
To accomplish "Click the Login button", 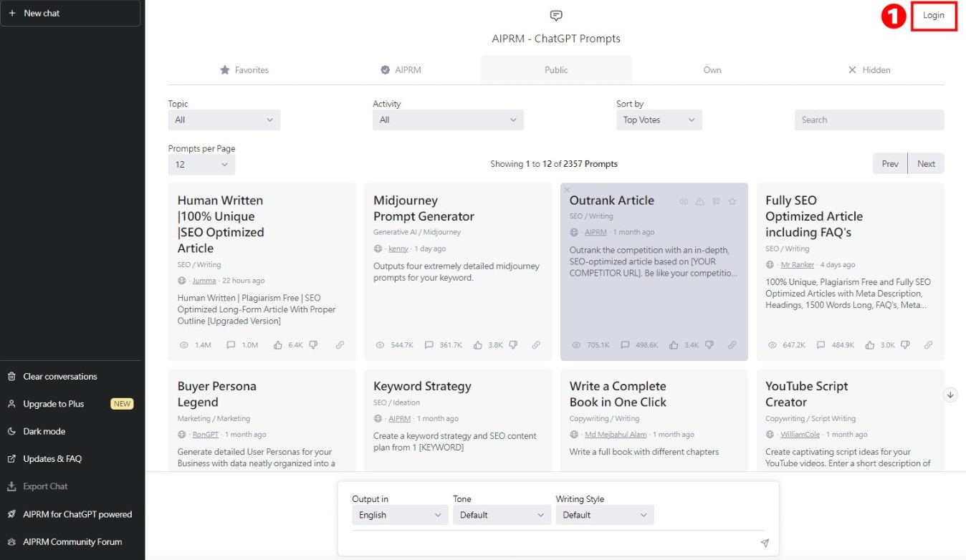I will [x=933, y=16].
